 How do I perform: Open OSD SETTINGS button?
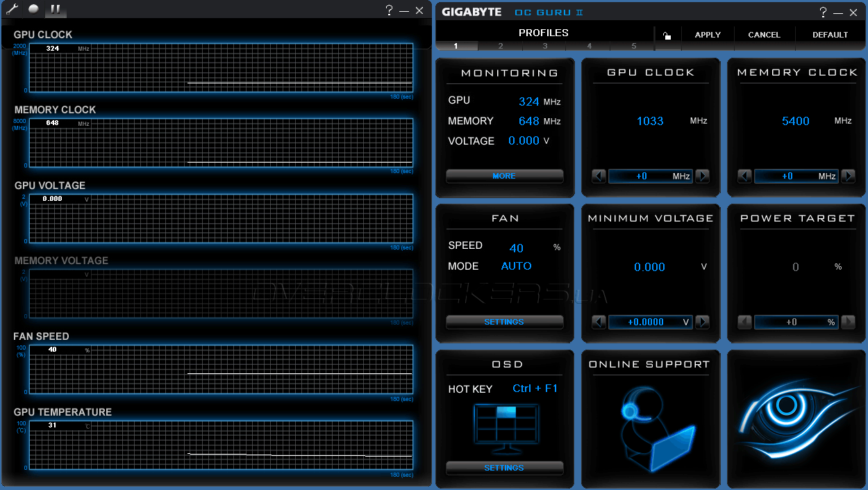click(504, 468)
